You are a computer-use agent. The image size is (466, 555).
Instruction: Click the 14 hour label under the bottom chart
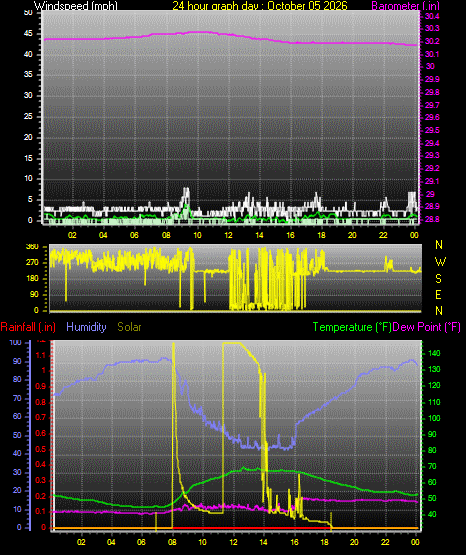[263, 542]
